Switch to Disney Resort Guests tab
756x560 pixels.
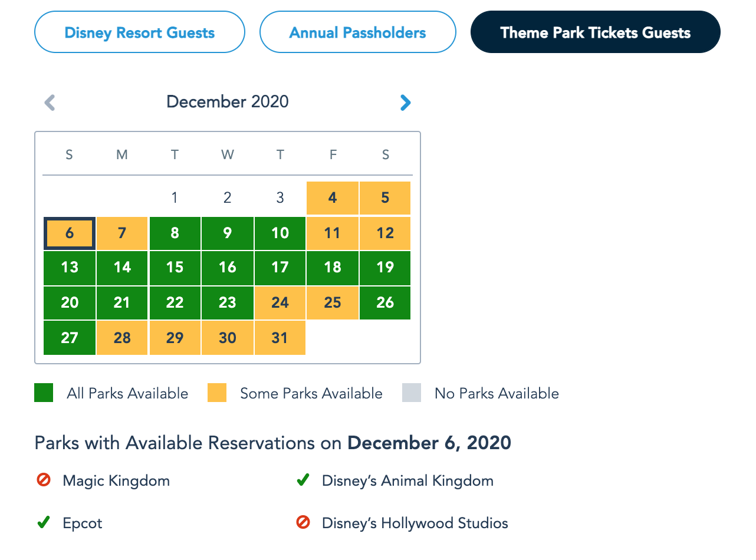click(x=140, y=32)
